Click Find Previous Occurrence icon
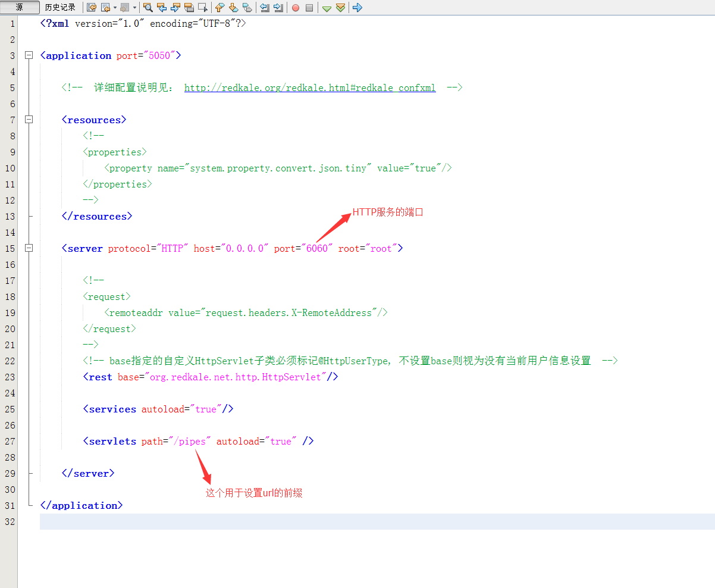Viewport: 715px width, 588px height. click(162, 8)
